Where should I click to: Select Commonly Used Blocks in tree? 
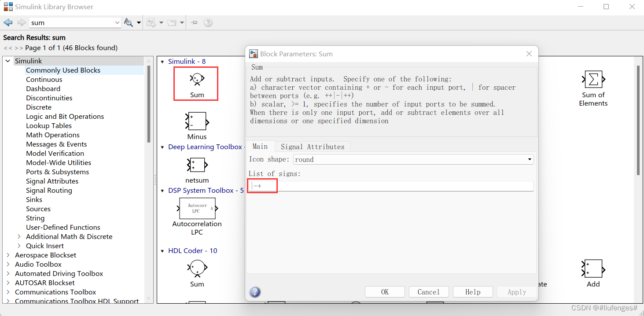[63, 70]
